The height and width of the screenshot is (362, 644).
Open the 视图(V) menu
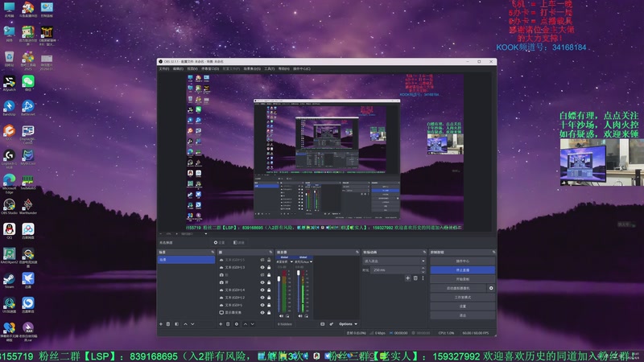click(192, 69)
